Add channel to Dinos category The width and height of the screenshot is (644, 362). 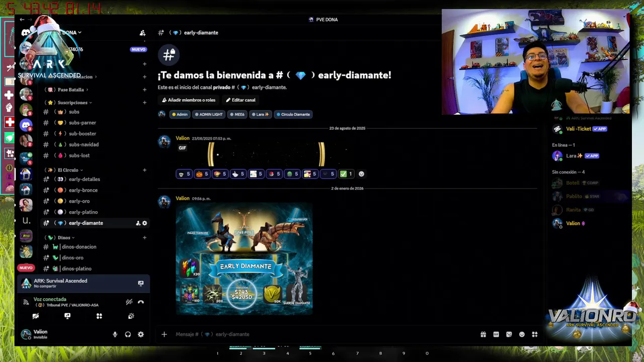pyautogui.click(x=145, y=237)
